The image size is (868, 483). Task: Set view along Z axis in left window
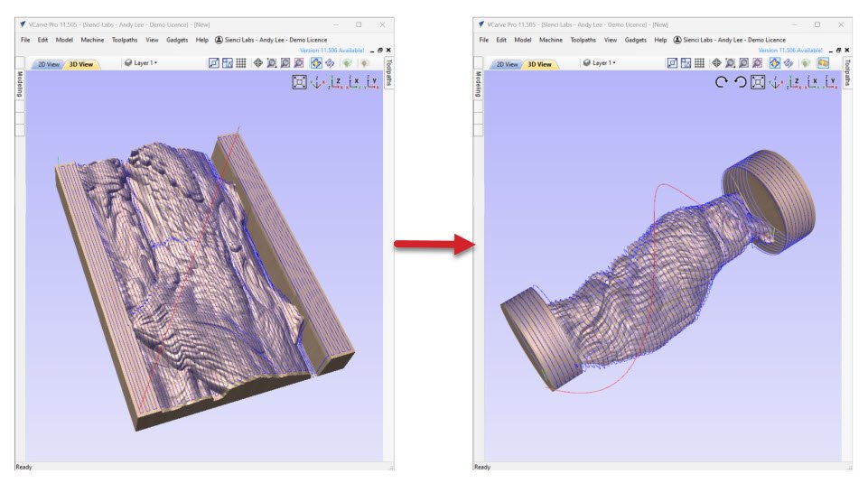[336, 82]
